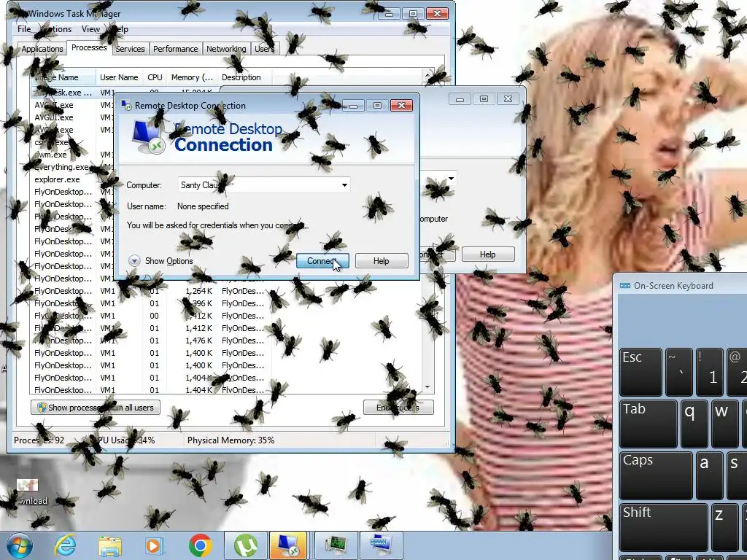Click the a key on On-Screen Keyboard

[711, 475]
